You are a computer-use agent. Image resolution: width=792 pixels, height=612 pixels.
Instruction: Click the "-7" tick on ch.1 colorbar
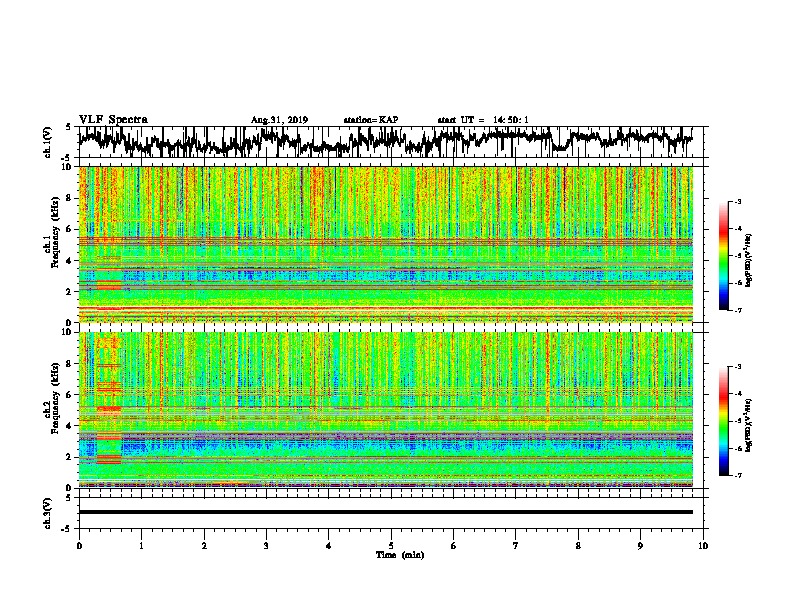click(x=737, y=310)
